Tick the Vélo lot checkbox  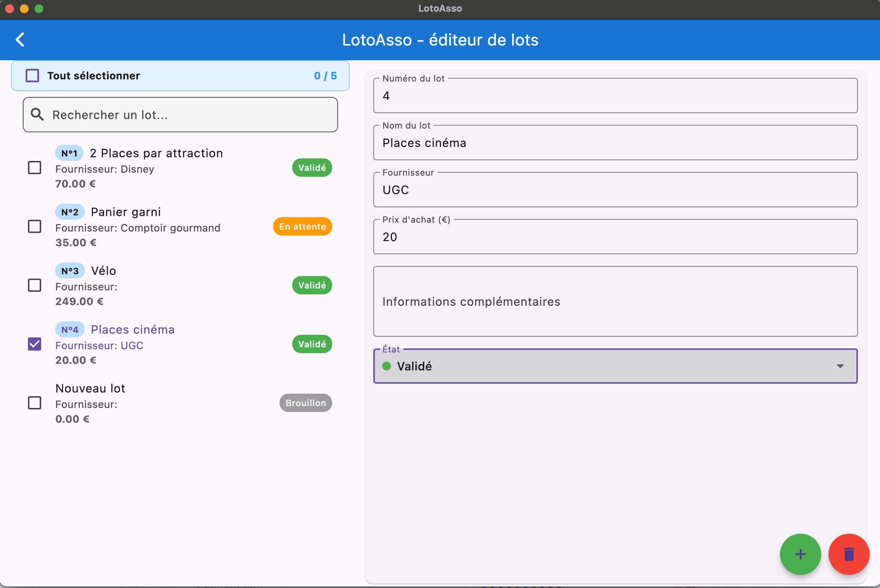(x=35, y=285)
